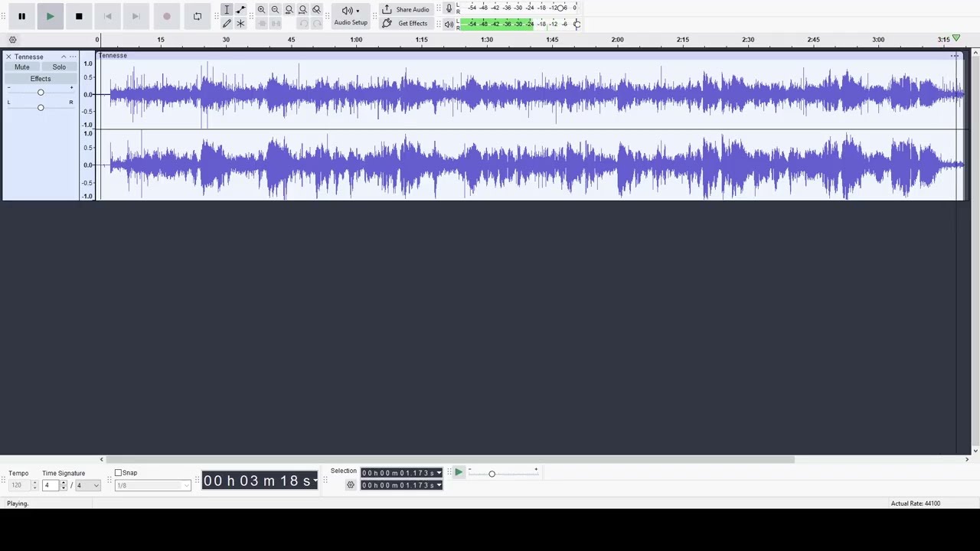
Task: Close the Tennesse track with X
Action: (8, 57)
